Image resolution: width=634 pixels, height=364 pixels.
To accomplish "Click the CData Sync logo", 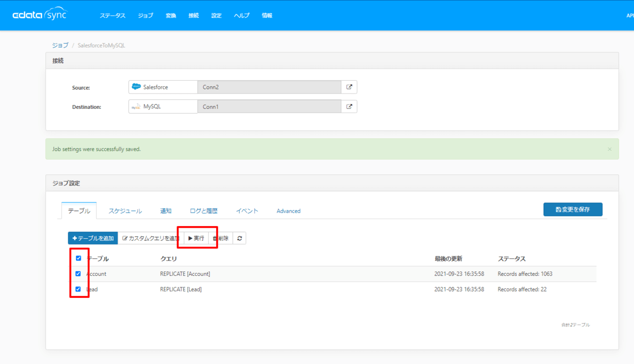I will [40, 15].
